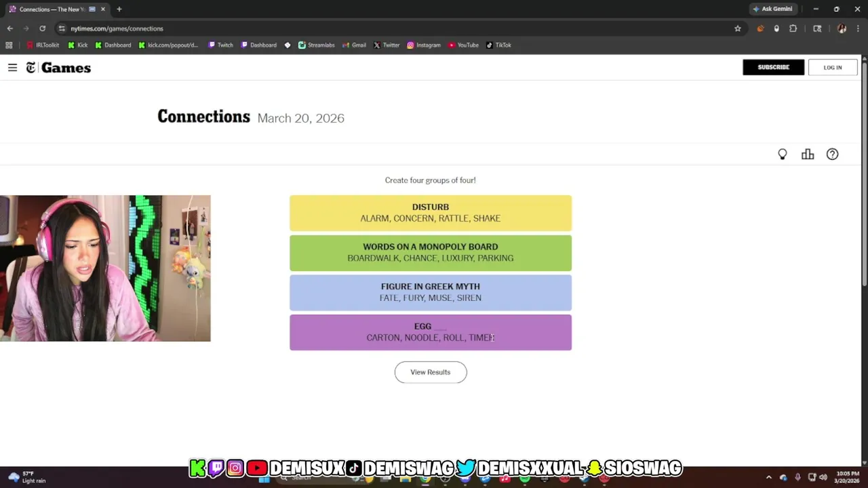
Task: Open the Streamlabs bookmark
Action: tap(317, 45)
